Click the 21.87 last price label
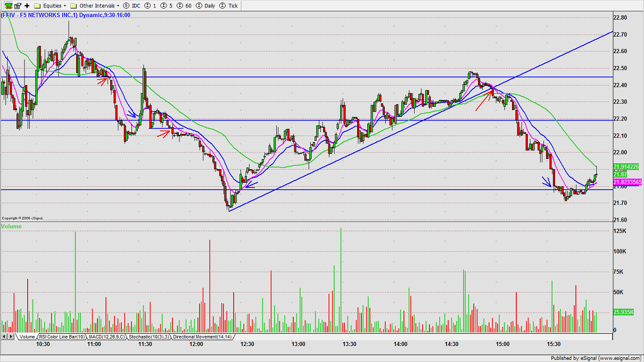The image size is (644, 362). pos(620,174)
